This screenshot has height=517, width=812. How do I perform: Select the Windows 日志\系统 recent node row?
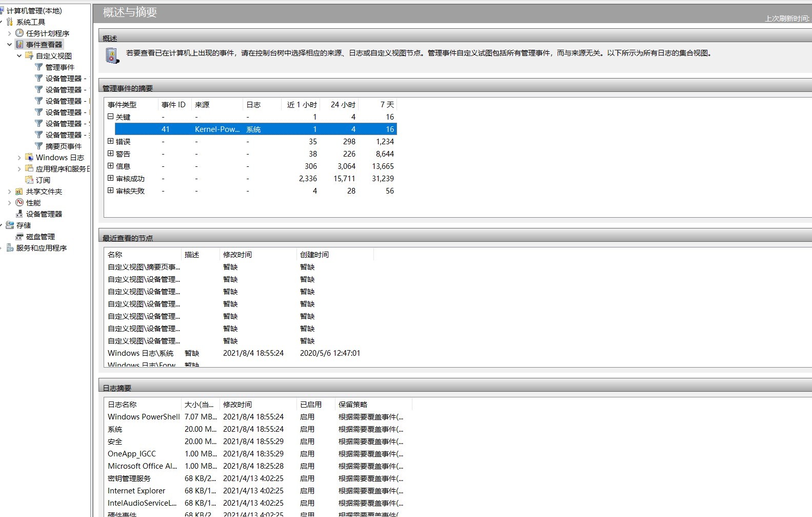(239, 353)
